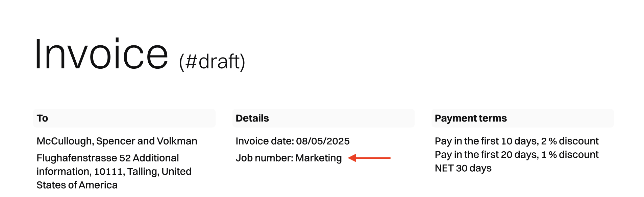Click the Job number label
Viewport: 644px width, 197px height.
click(x=264, y=158)
